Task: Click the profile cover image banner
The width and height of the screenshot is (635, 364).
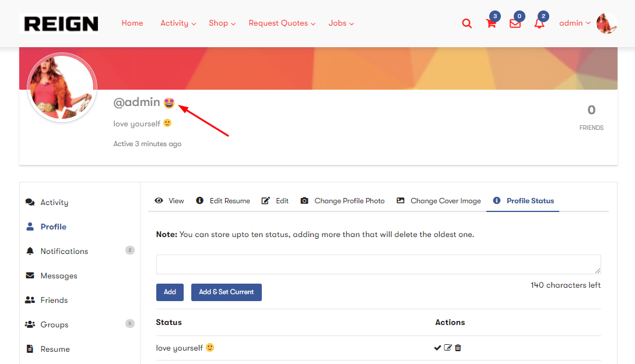Action: click(x=318, y=68)
